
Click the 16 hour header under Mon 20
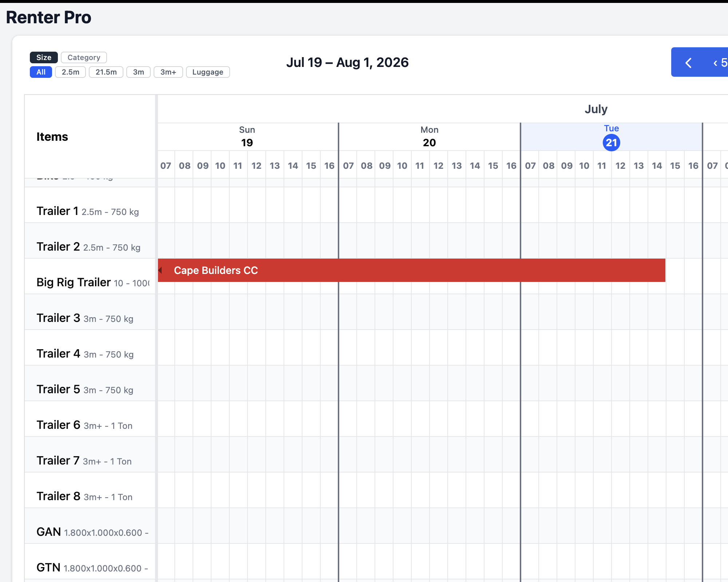[511, 166]
